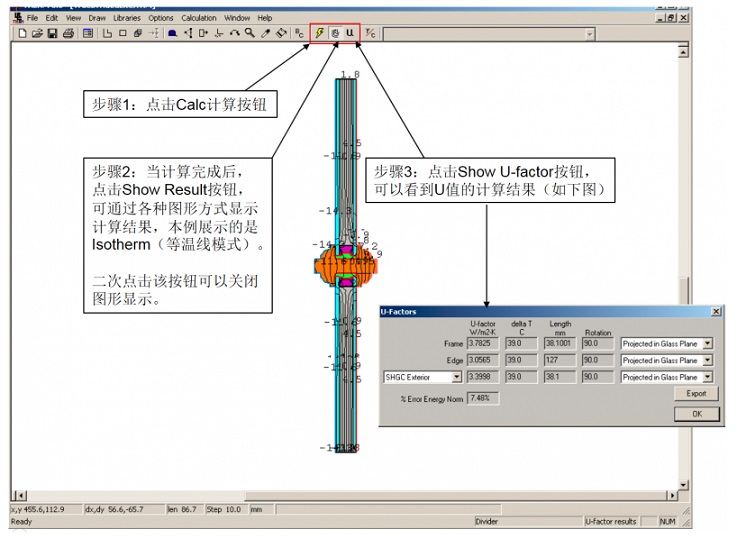
Task: Open the Libraries menu
Action: [127, 18]
